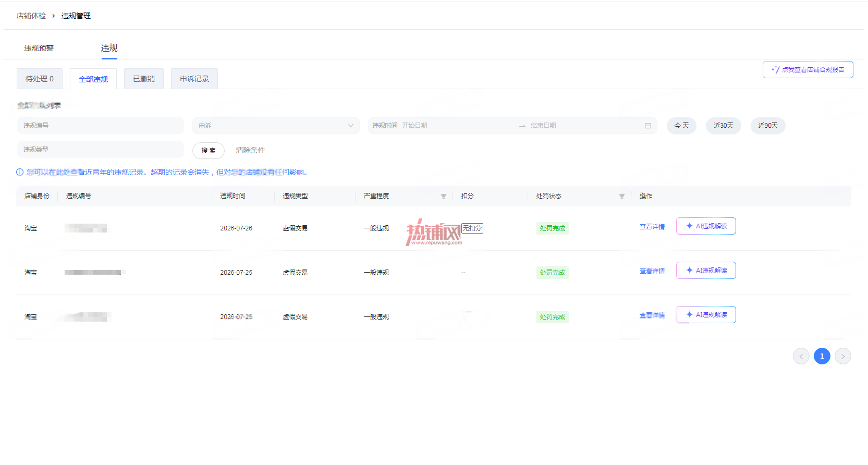Screen dimensions: 868x465
Task: Open the 申诉记录 tab
Action: click(x=194, y=79)
